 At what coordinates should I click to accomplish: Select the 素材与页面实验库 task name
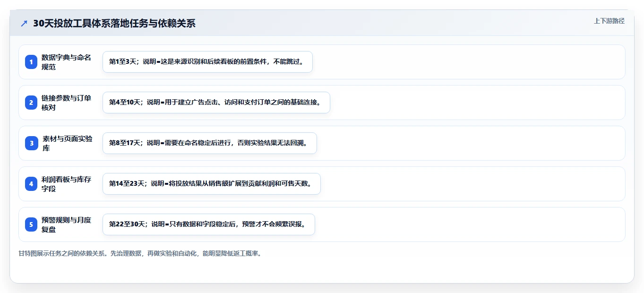(68, 143)
